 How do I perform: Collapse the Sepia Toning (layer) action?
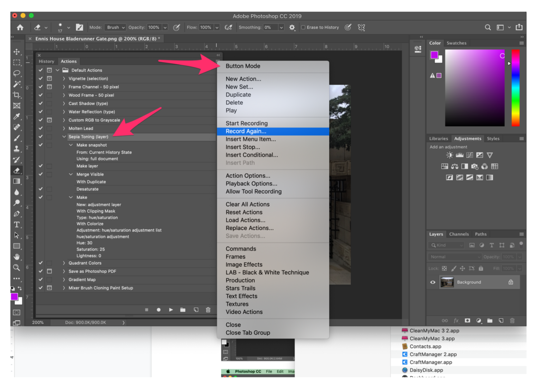click(64, 136)
